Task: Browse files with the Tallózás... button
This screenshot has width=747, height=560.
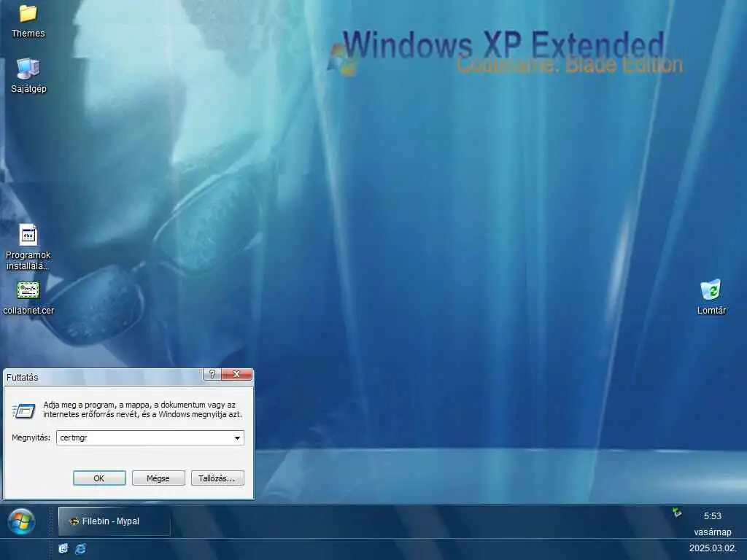Action: pos(217,478)
